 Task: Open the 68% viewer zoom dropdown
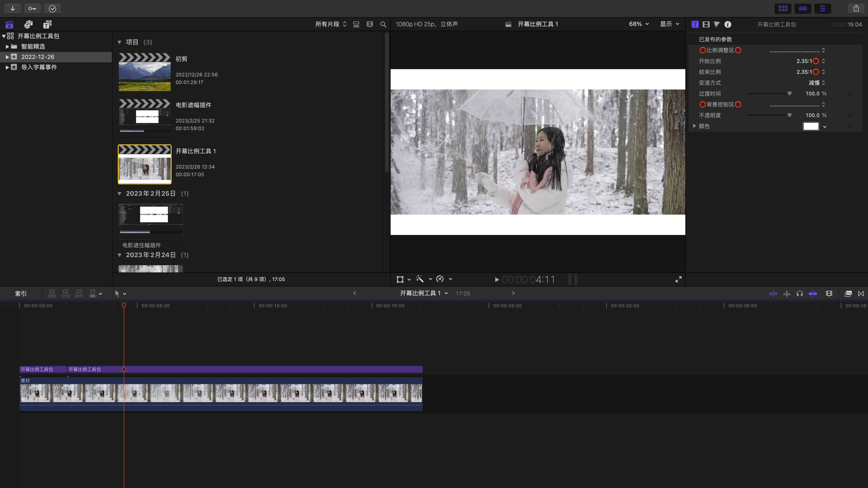[639, 24]
